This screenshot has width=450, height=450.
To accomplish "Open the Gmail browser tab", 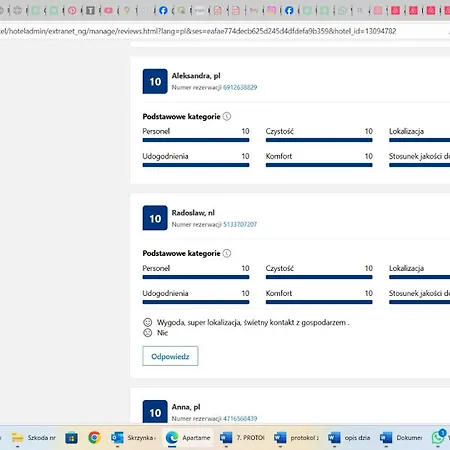I will pos(253,11).
